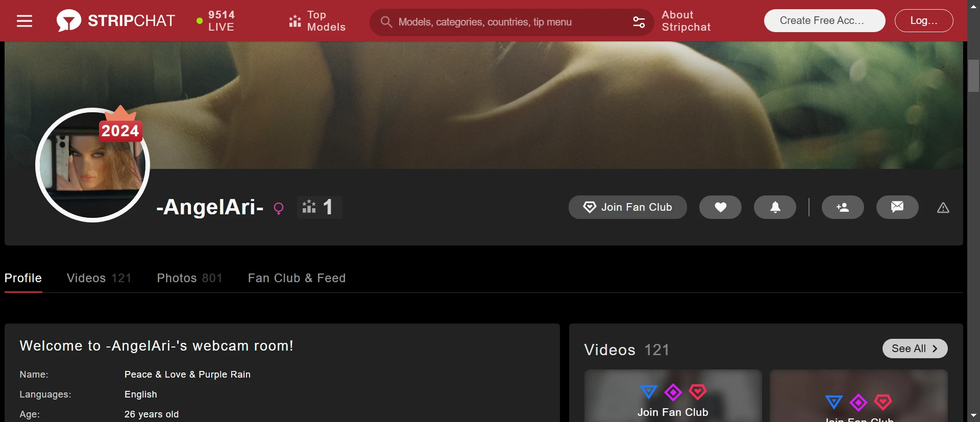The height and width of the screenshot is (422, 980).
Task: Click See All videos button
Action: point(915,349)
